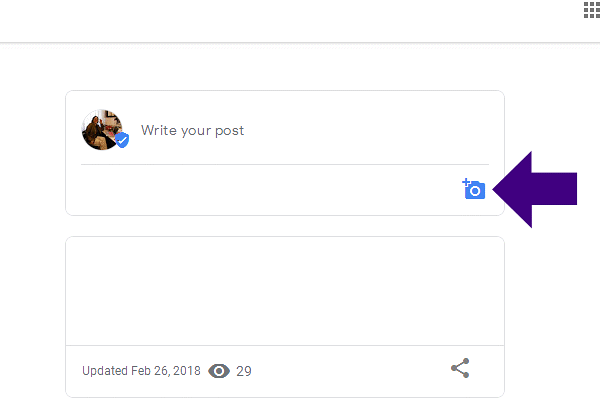
Task: Share the post using share icon
Action: (x=460, y=368)
